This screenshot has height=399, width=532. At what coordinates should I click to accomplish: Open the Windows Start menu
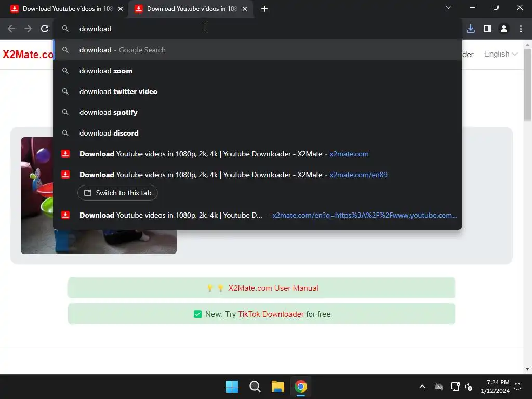[232, 387]
